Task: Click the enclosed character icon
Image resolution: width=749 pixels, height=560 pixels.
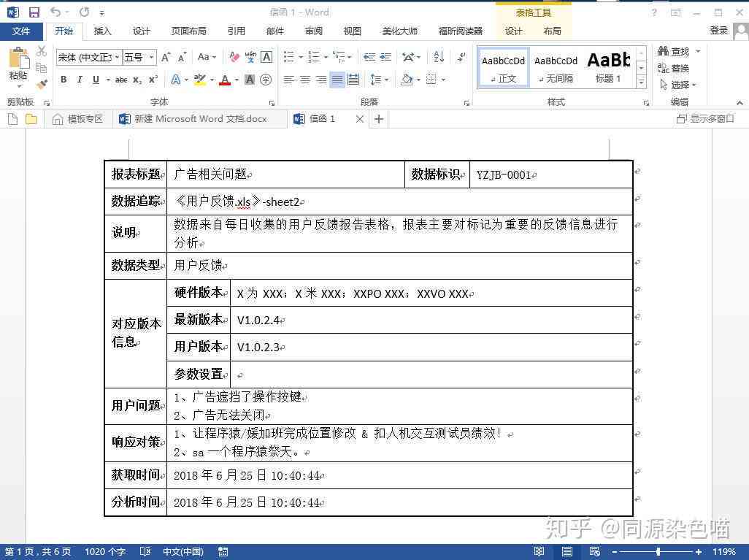Action: pyautogui.click(x=266, y=80)
